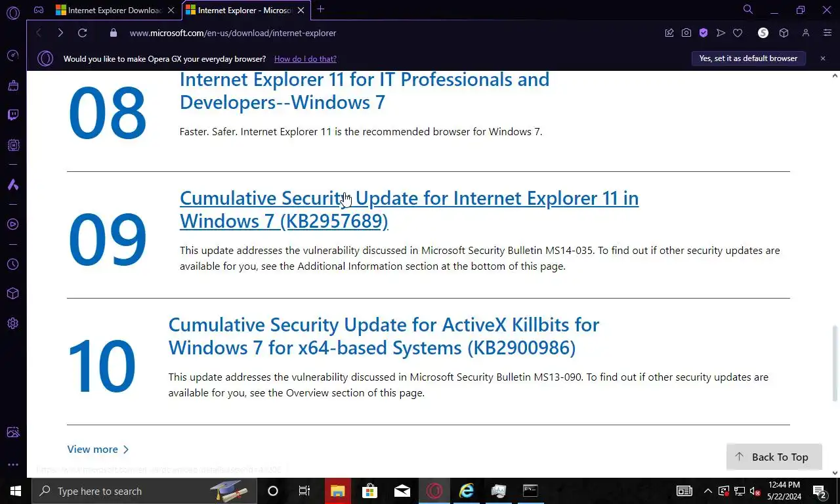This screenshot has height=504, width=840.
Task: Open Microsoft Store from taskbar
Action: (369, 491)
